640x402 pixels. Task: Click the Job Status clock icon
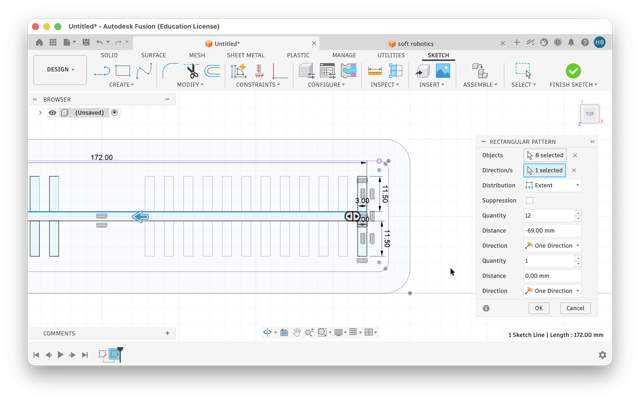coord(558,42)
